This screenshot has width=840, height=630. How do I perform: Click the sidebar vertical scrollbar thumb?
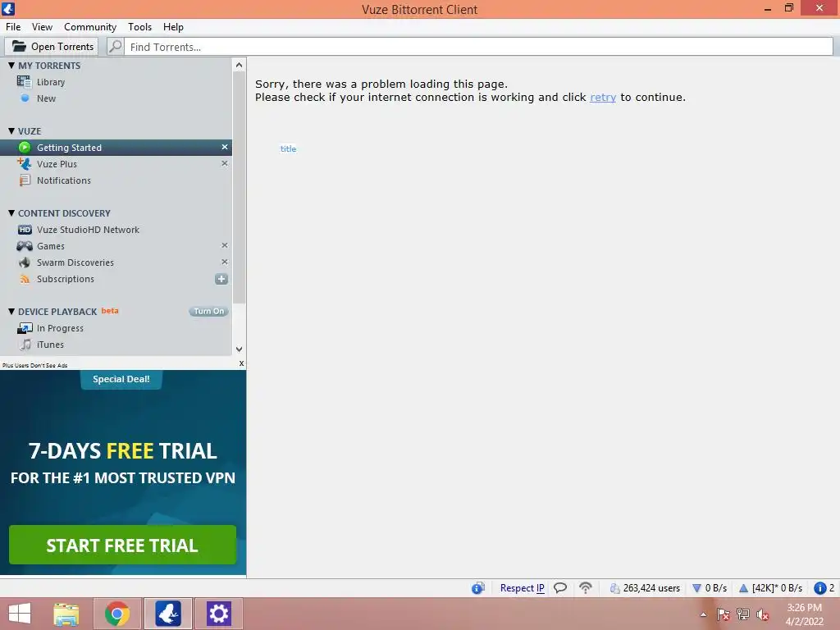(239, 188)
